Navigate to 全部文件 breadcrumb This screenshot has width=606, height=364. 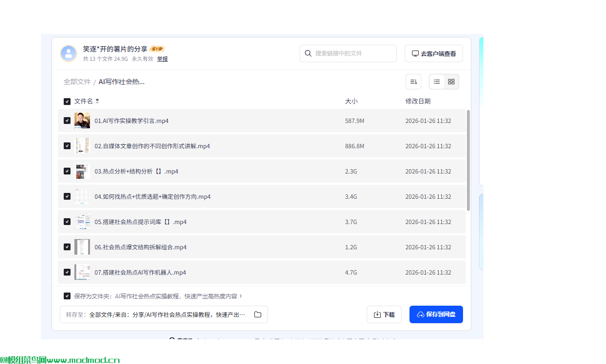pos(77,82)
